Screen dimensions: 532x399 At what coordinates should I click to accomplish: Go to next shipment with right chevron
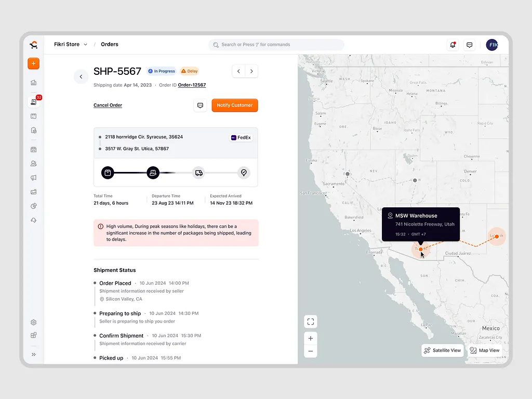click(252, 71)
